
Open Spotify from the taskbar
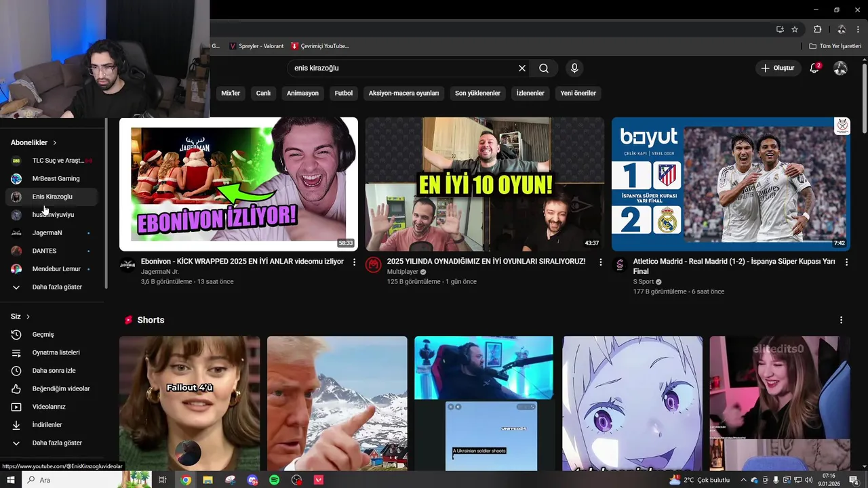[274, 480]
